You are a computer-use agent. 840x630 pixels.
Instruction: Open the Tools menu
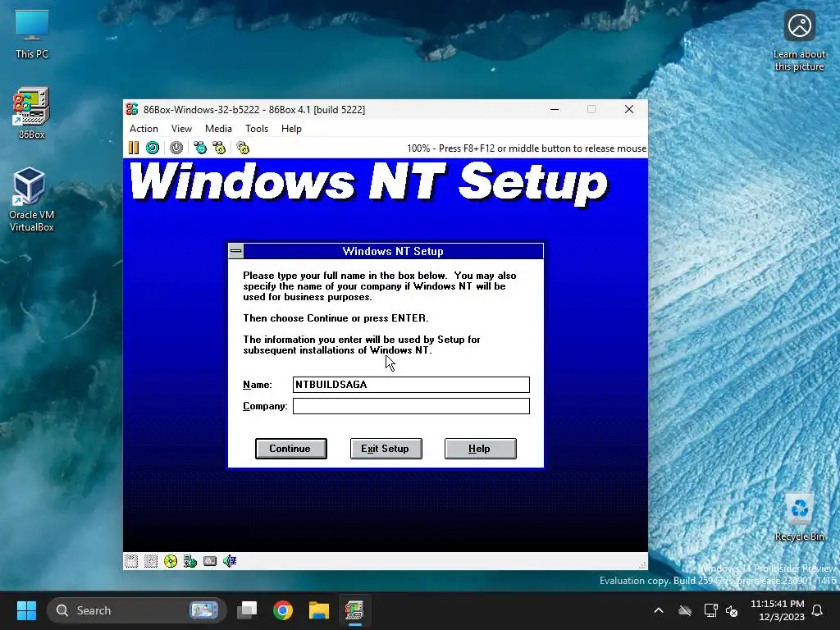click(x=257, y=129)
